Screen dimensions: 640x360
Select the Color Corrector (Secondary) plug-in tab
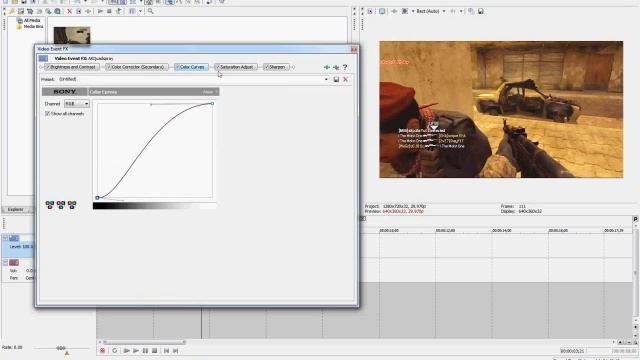tap(136, 67)
